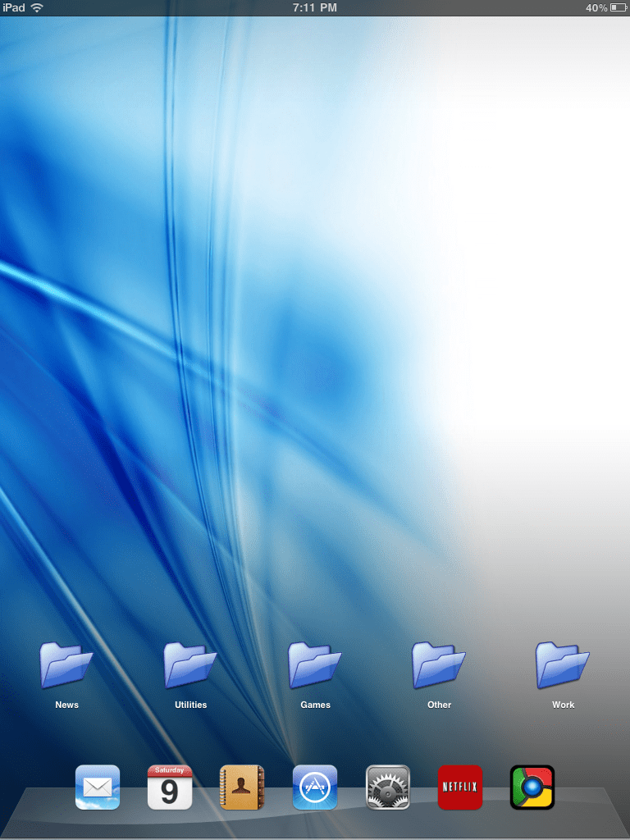This screenshot has height=840, width=630.
Task: Open the Settings gear app
Action: [x=388, y=787]
